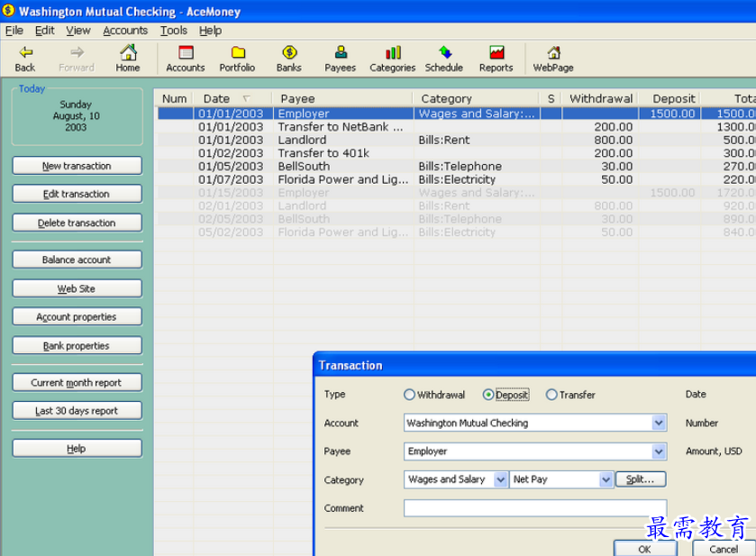Open the Schedule toolbar icon
756x556 pixels.
[444, 59]
